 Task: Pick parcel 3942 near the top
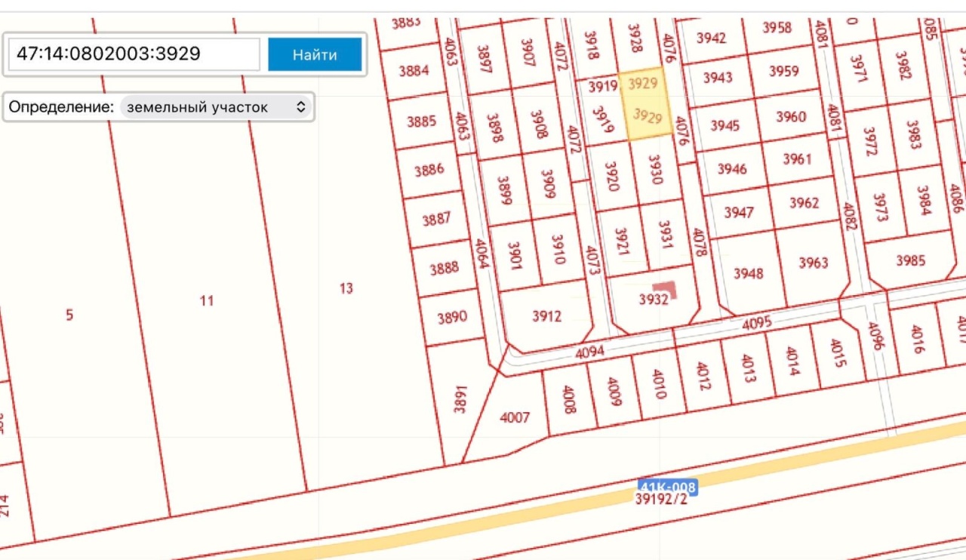[x=711, y=38]
